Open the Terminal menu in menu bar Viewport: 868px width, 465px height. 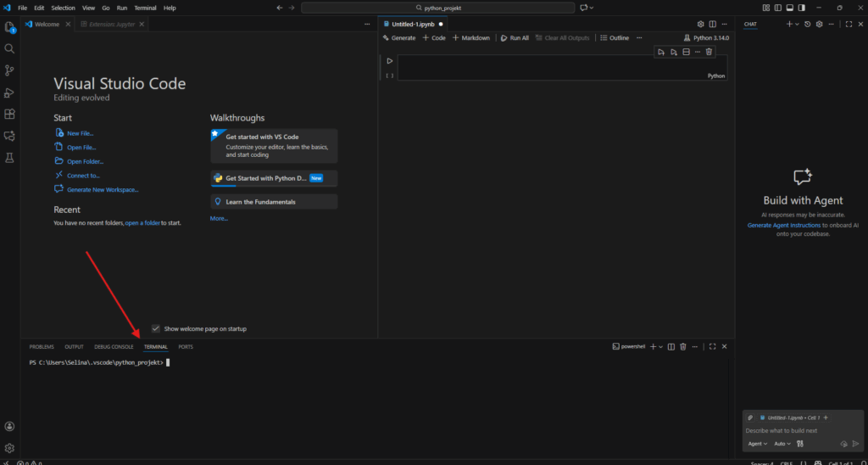pos(145,8)
